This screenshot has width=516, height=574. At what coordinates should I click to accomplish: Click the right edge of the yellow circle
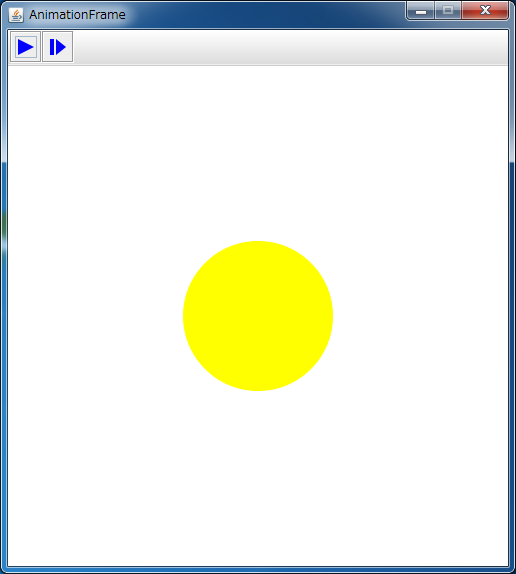coord(332,316)
